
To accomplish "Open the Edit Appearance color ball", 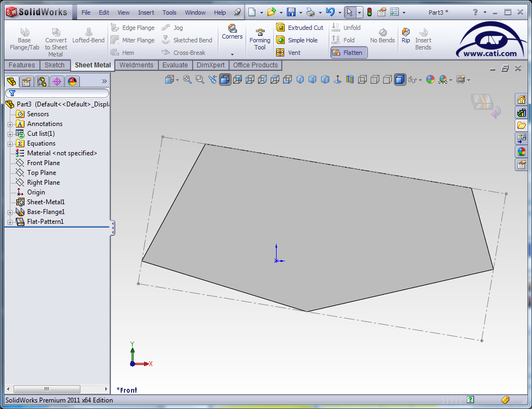I will (x=430, y=80).
